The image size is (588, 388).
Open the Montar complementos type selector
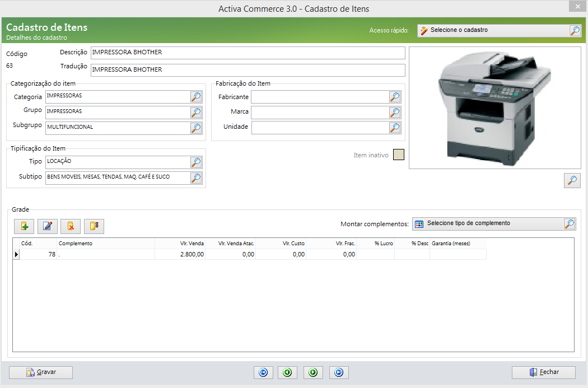pyautogui.click(x=569, y=224)
